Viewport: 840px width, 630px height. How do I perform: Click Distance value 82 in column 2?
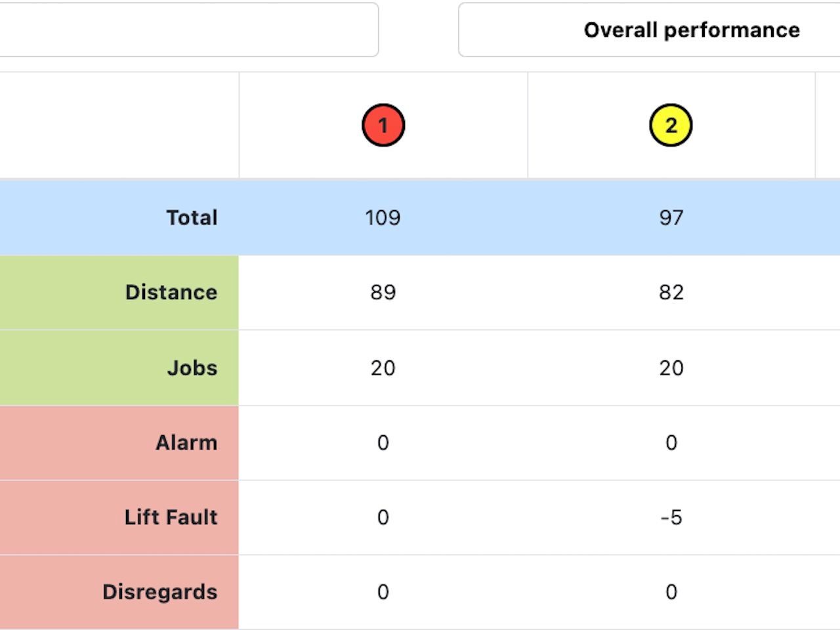671,292
